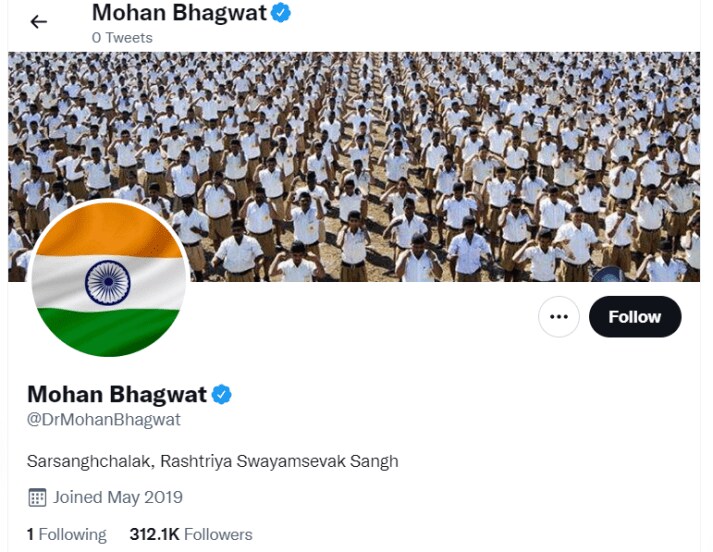713x552 pixels.
Task: Click the followers number 312.1K
Action: pyautogui.click(x=155, y=534)
